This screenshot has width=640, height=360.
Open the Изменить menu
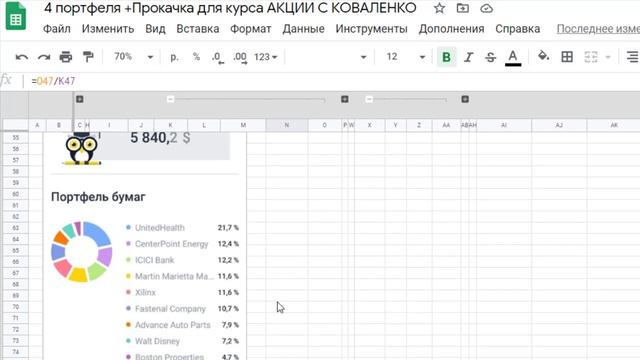(x=108, y=29)
